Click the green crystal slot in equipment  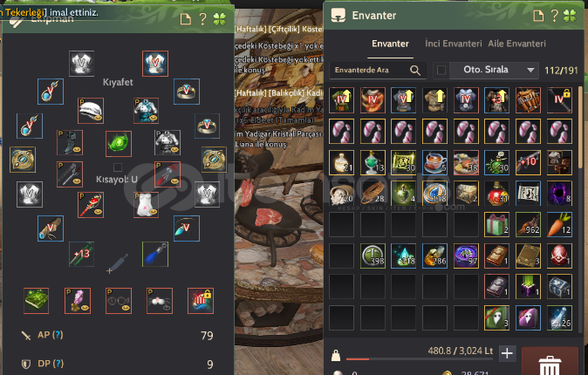(118, 144)
